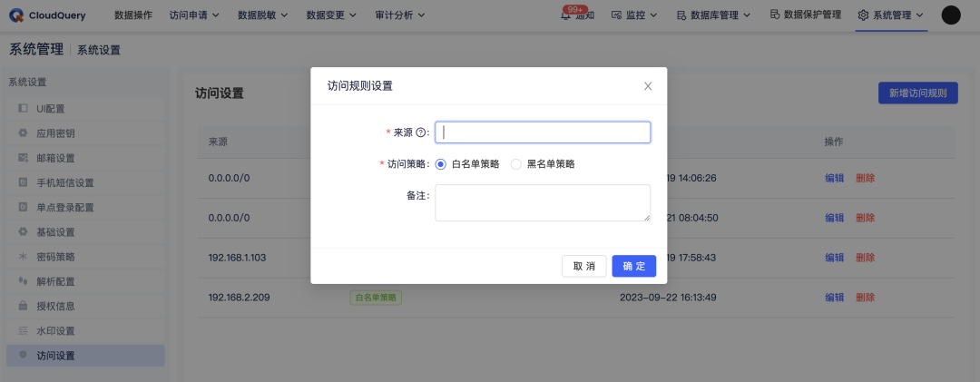This screenshot has width=980, height=382.
Task: Open 密码策略 in the sidebar
Action: point(86,257)
